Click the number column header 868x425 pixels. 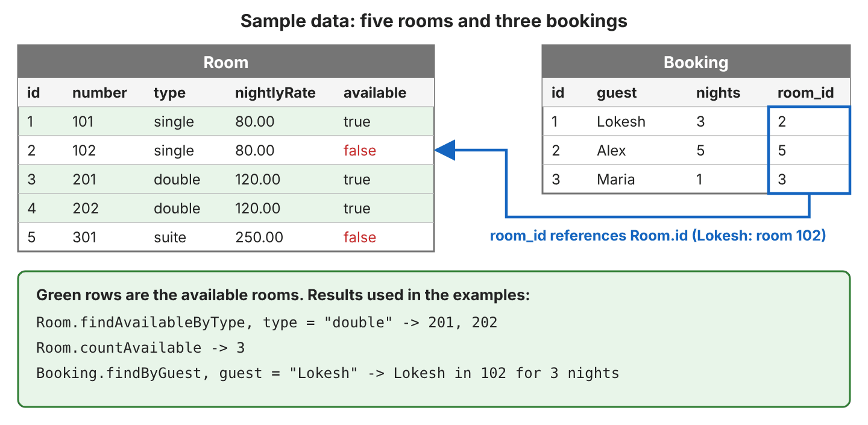[x=99, y=93]
